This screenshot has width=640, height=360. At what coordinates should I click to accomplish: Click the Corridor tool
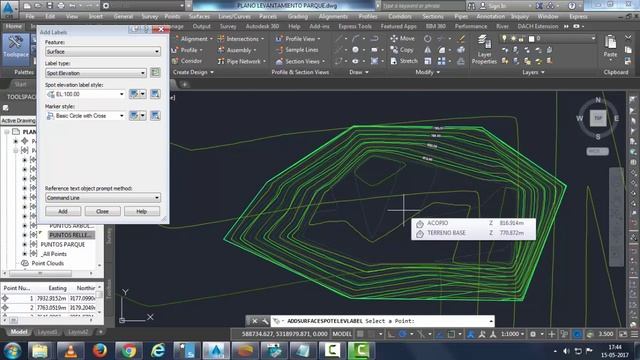187,61
